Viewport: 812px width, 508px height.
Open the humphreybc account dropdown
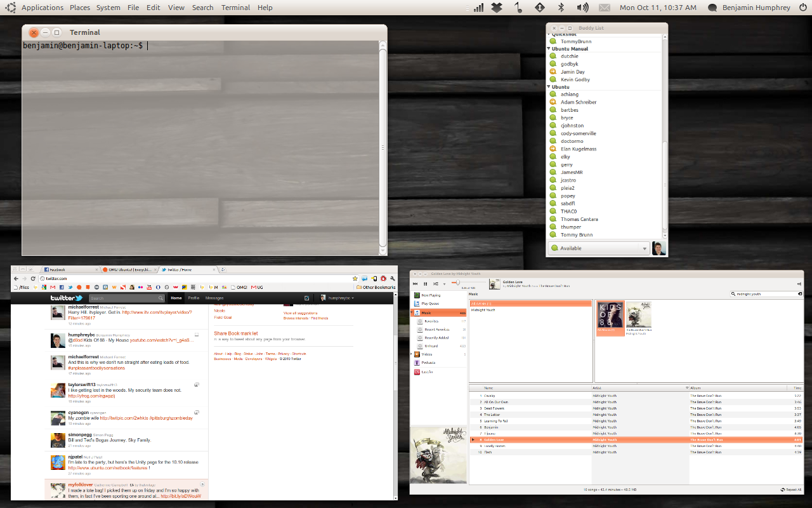coord(337,298)
